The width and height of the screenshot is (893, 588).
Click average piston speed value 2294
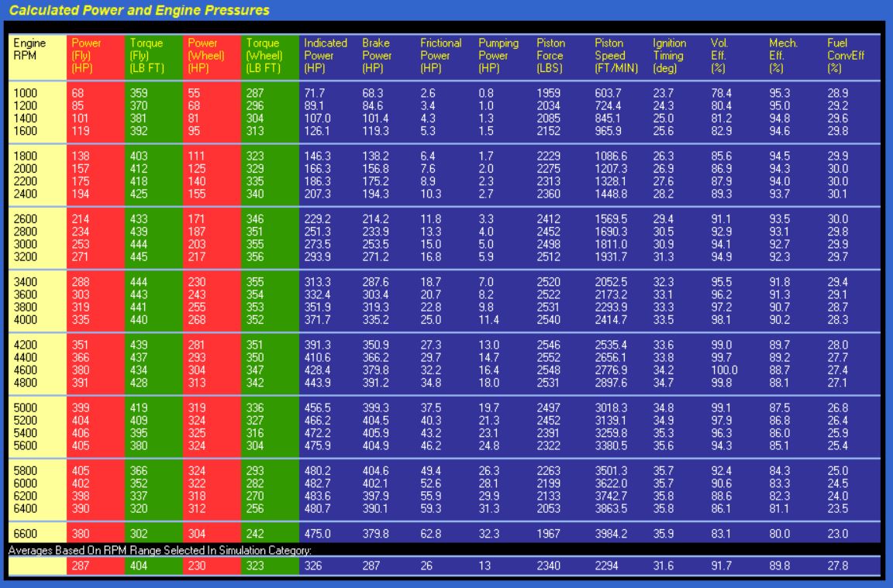(x=606, y=566)
